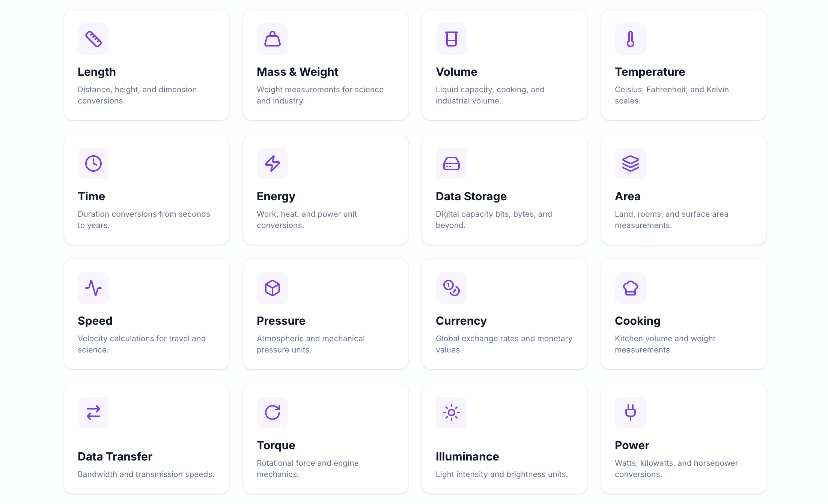
Task: Select the lightning bolt icon for Energy
Action: 272,163
